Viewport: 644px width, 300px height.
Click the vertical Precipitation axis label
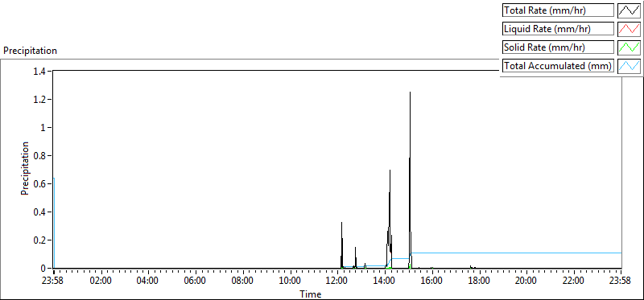point(25,168)
